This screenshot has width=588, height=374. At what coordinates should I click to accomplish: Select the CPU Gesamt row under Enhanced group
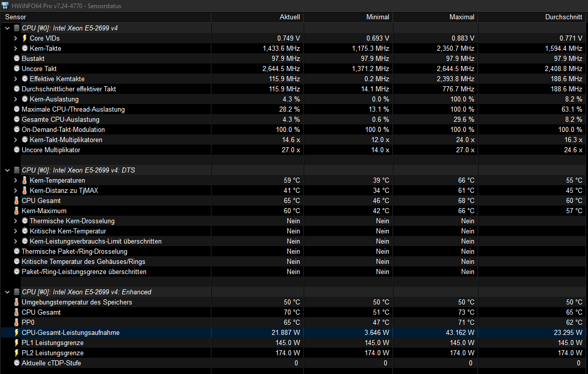[294, 312]
